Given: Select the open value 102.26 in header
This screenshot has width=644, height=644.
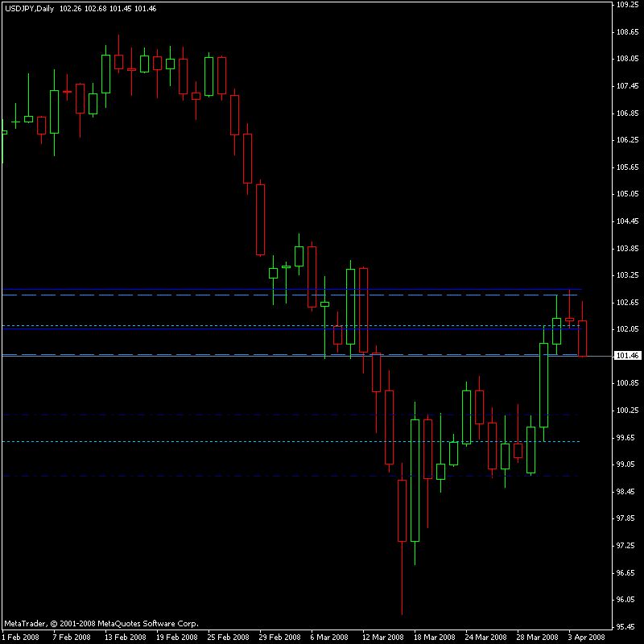Looking at the screenshot, I should (71, 9).
